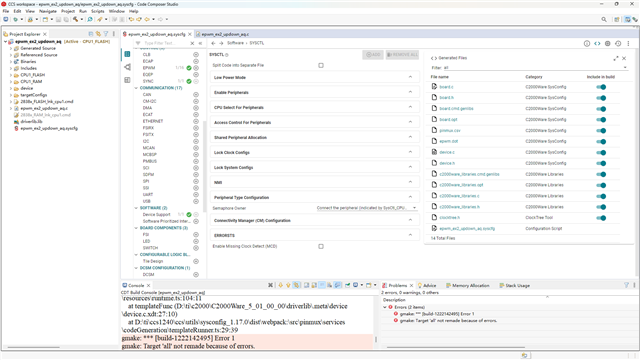Open the Project menu
The width and height of the screenshot is (640, 360).
coord(68,11)
